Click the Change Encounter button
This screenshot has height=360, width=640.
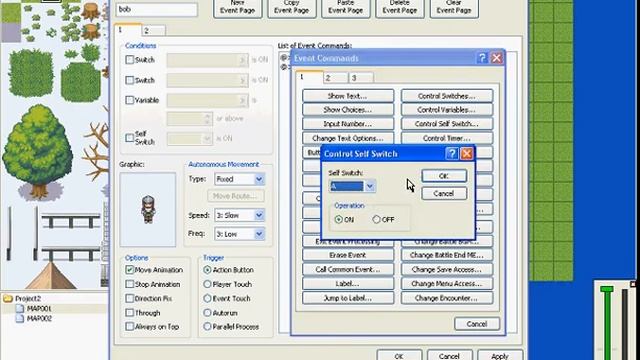click(447, 298)
